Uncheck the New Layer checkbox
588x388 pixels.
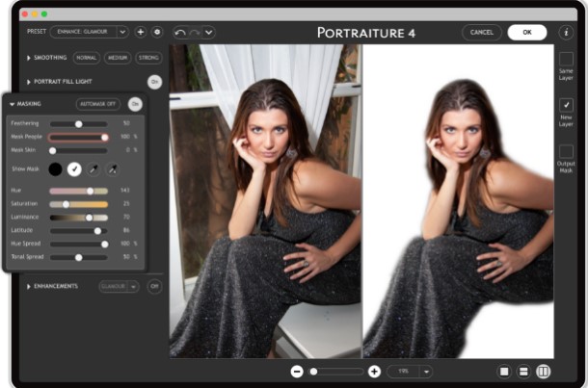pos(566,105)
